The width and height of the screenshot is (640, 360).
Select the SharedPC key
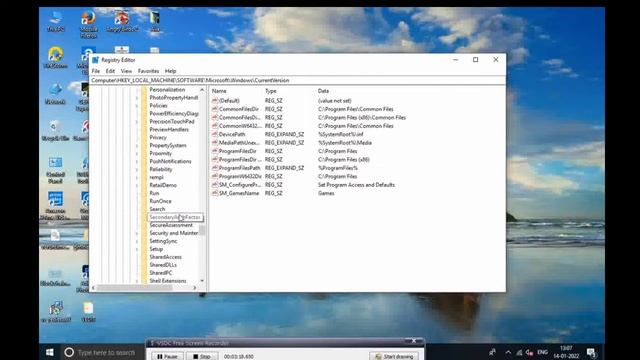(160, 273)
